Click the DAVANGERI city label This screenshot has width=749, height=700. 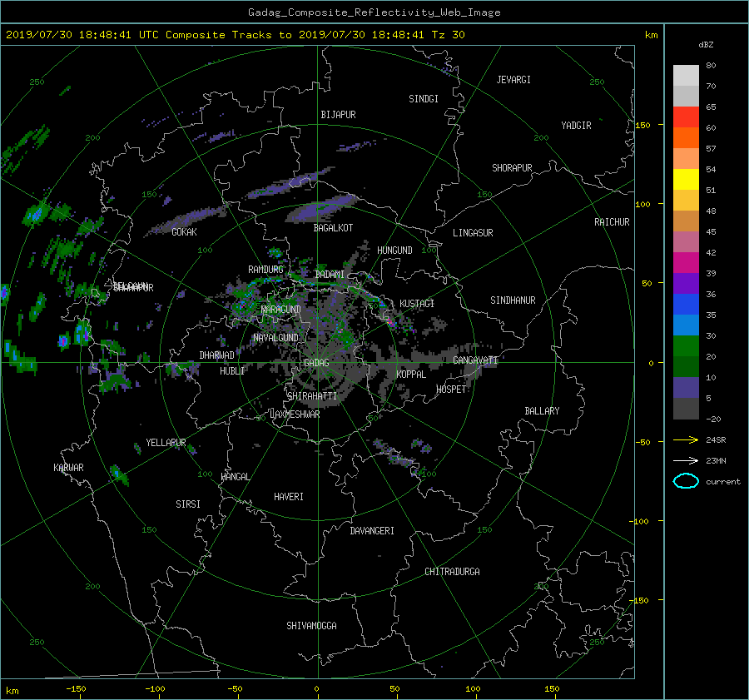(372, 531)
